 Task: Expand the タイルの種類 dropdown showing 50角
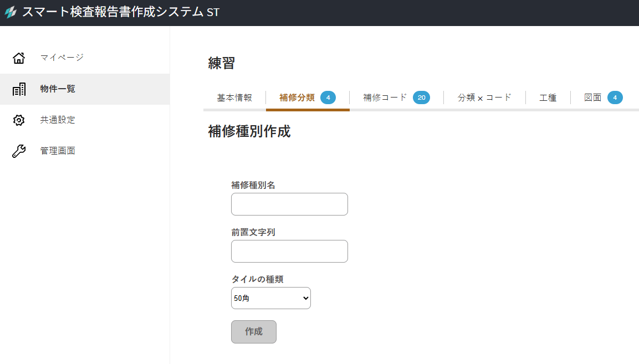click(x=270, y=298)
